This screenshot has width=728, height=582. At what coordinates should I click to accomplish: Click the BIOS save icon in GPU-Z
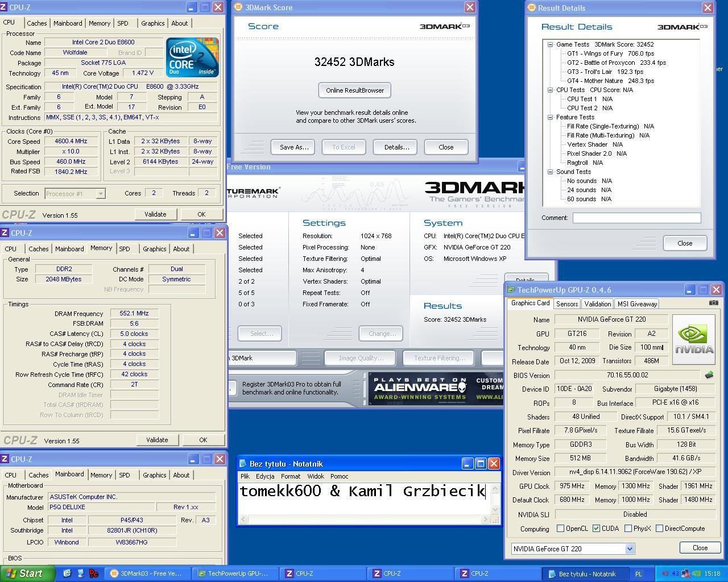click(709, 375)
